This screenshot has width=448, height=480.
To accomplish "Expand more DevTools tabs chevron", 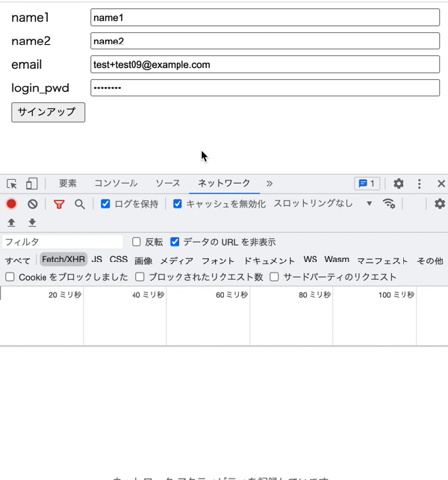I will (x=269, y=184).
